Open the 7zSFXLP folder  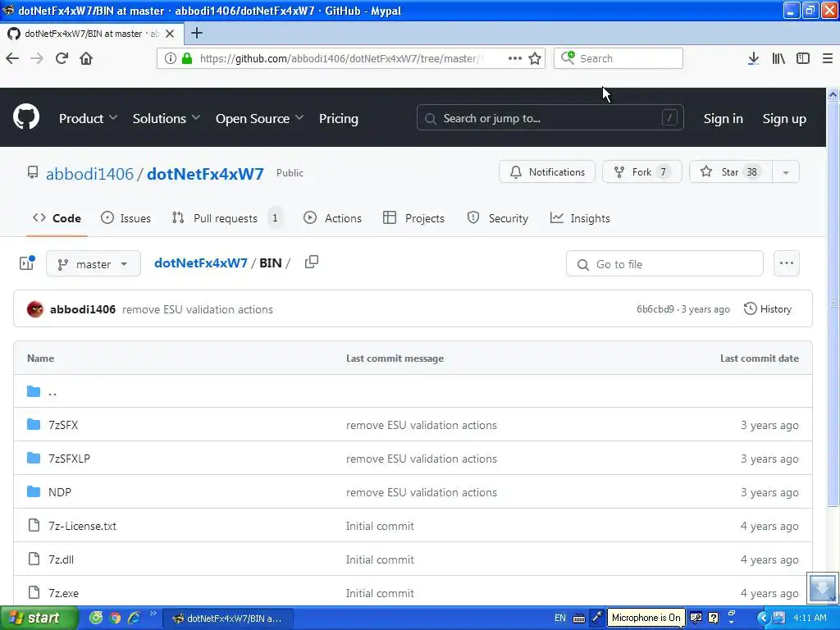69,459
